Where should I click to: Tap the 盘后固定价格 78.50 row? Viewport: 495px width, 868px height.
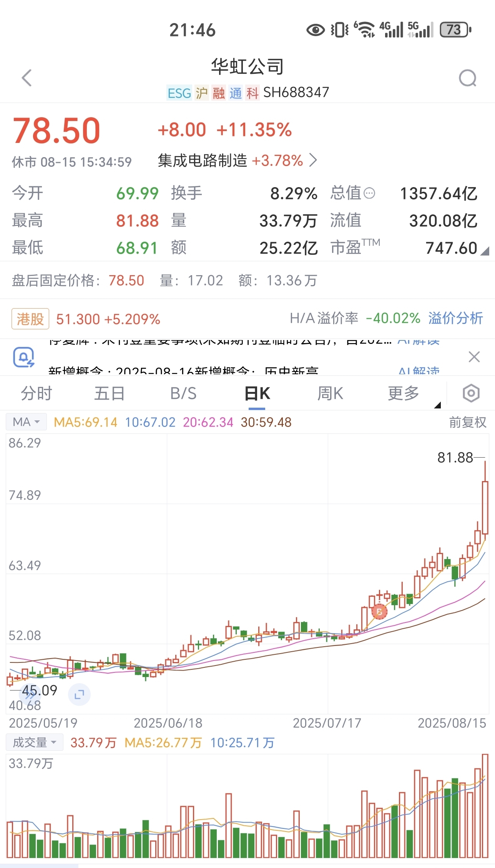164,280
